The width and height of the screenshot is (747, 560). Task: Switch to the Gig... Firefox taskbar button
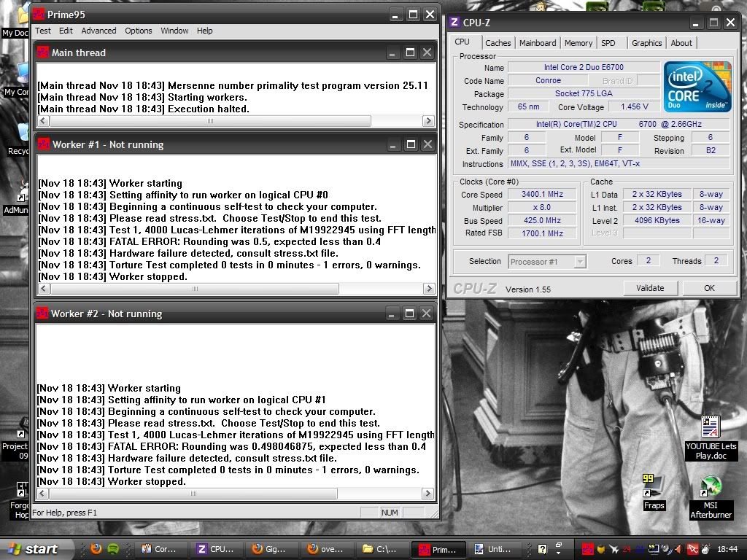pos(271,549)
